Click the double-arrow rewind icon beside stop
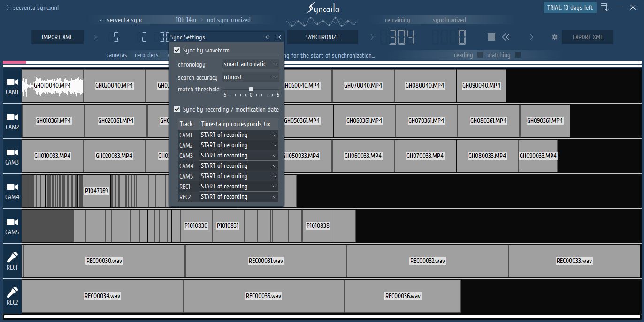The width and height of the screenshot is (644, 322). [x=506, y=37]
